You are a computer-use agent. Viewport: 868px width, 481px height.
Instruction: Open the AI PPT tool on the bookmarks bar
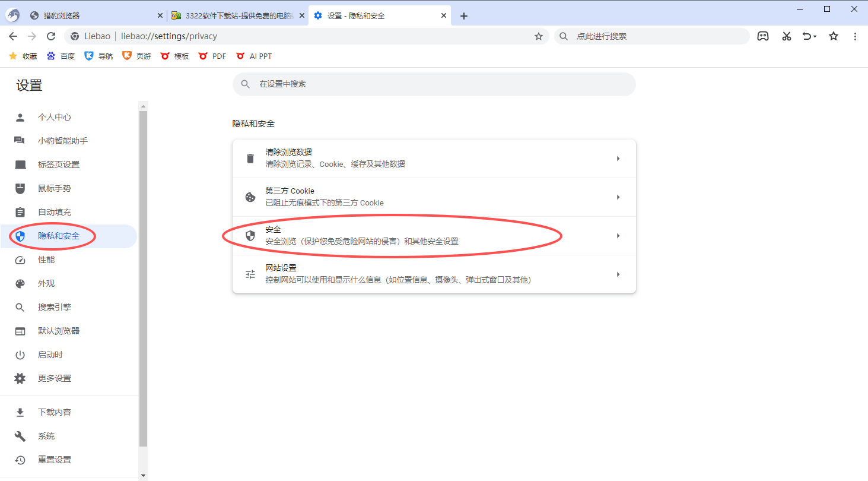pyautogui.click(x=254, y=56)
